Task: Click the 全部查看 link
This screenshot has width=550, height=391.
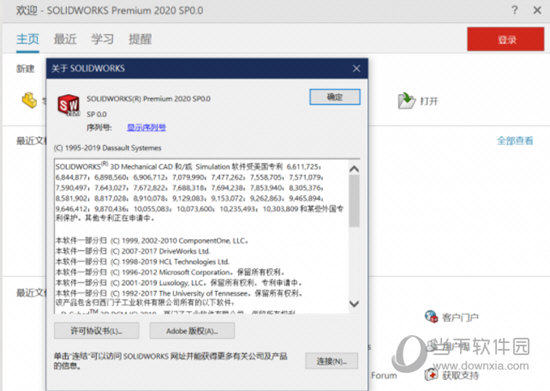Action: click(515, 141)
